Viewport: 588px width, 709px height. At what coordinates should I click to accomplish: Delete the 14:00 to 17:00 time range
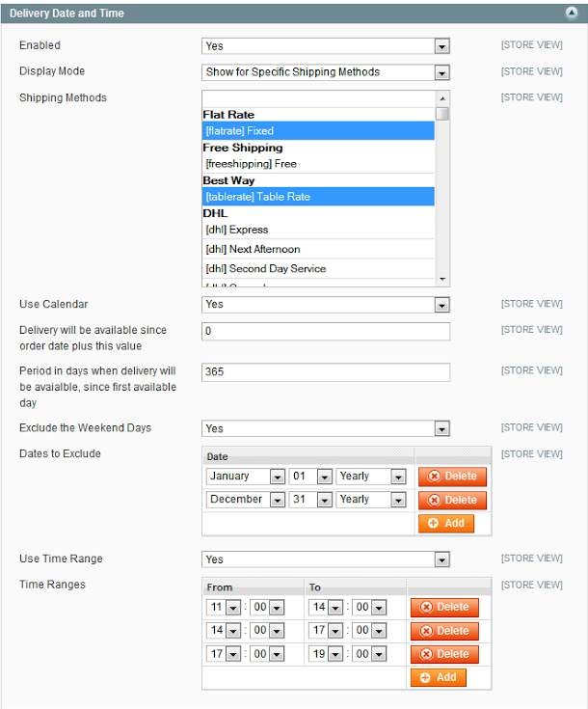tap(444, 631)
